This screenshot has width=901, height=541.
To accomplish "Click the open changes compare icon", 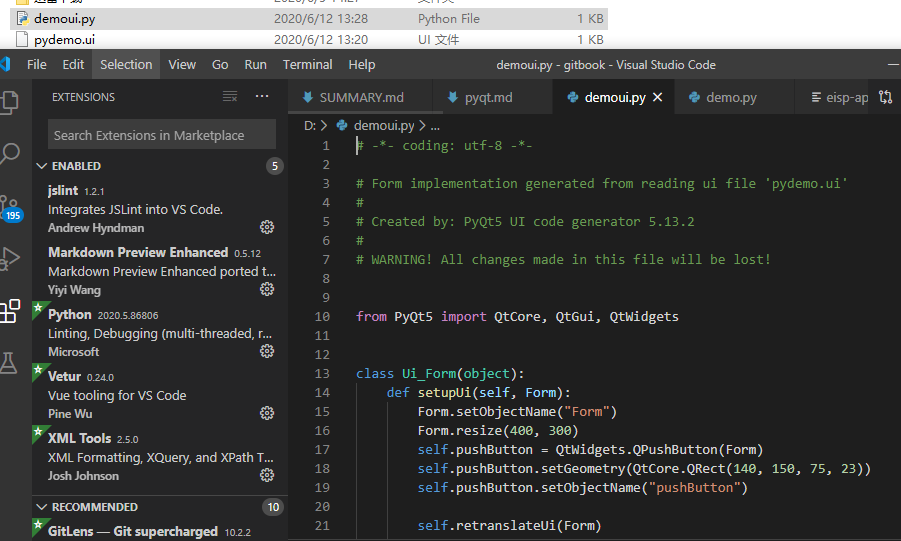I will point(885,97).
